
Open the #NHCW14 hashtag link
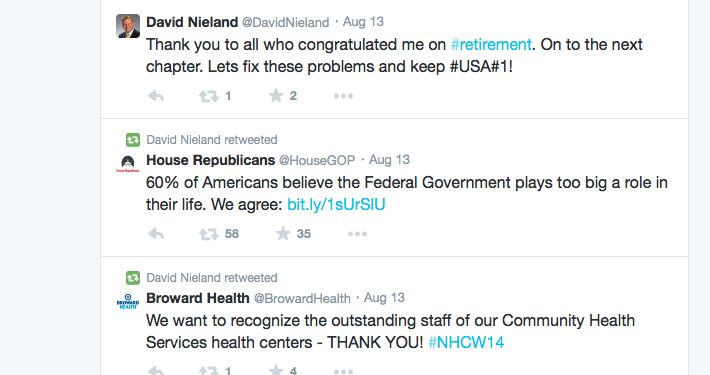pyautogui.click(x=466, y=342)
